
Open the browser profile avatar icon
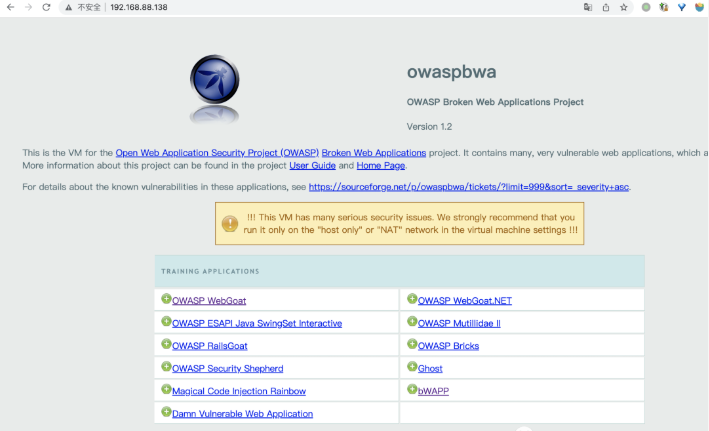point(700,7)
